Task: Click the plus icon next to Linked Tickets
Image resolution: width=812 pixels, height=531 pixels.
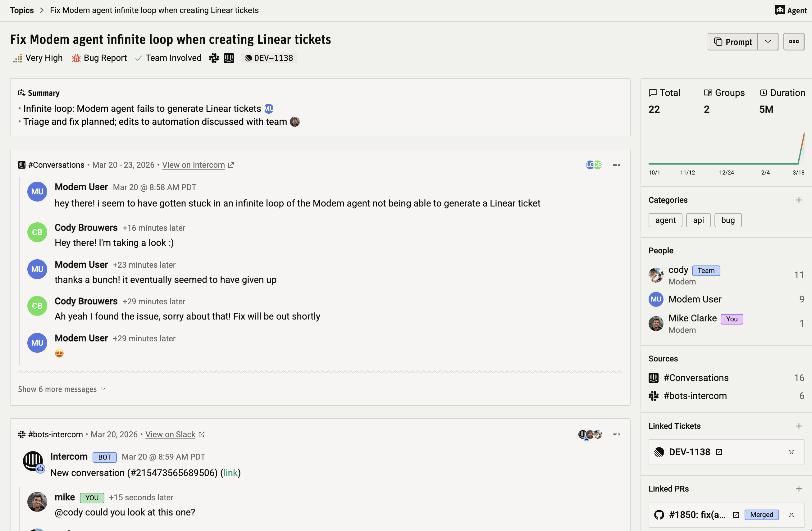Action: click(x=799, y=426)
